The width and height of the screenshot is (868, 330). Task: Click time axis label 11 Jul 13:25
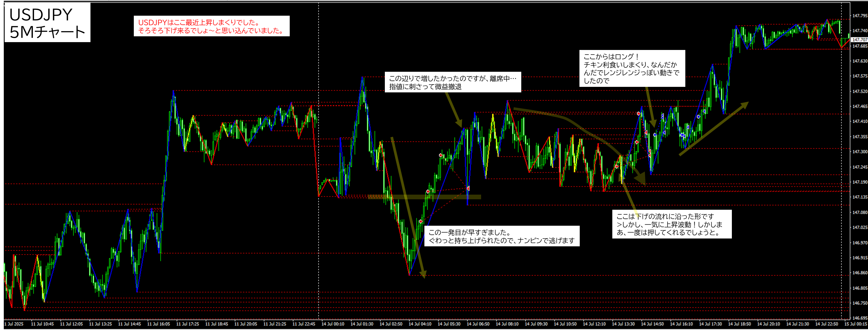tap(100, 324)
